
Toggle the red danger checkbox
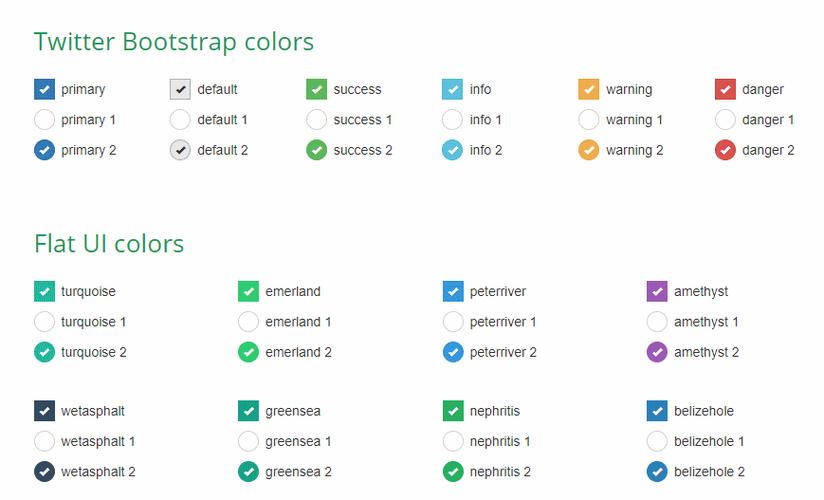725,90
